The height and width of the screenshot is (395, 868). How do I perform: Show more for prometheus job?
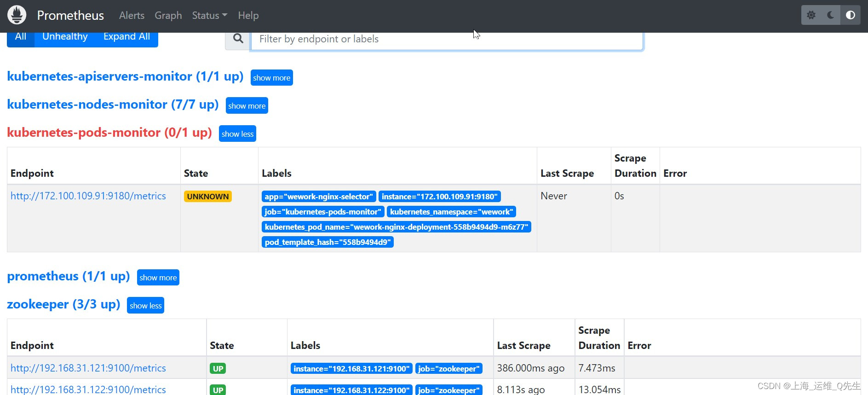pyautogui.click(x=158, y=278)
